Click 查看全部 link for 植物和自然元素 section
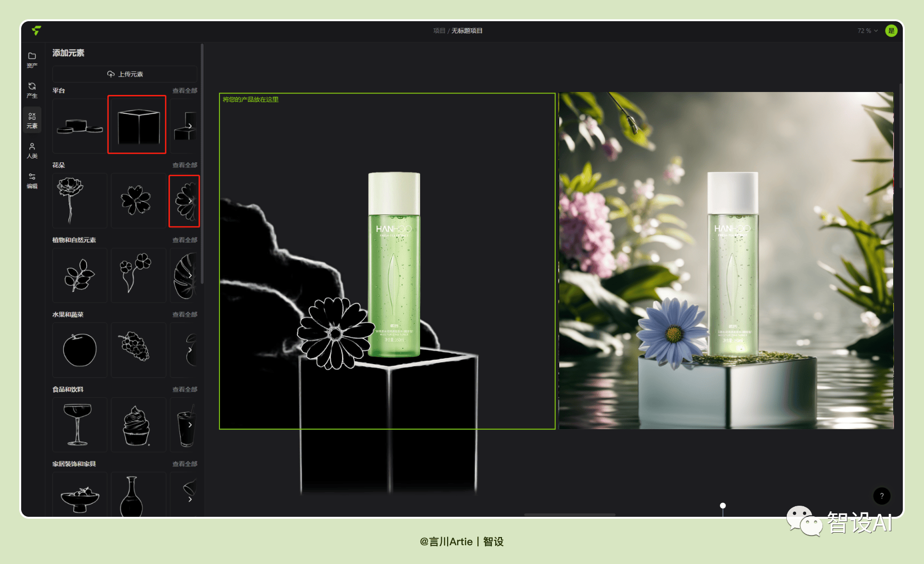This screenshot has height=564, width=924. point(185,240)
